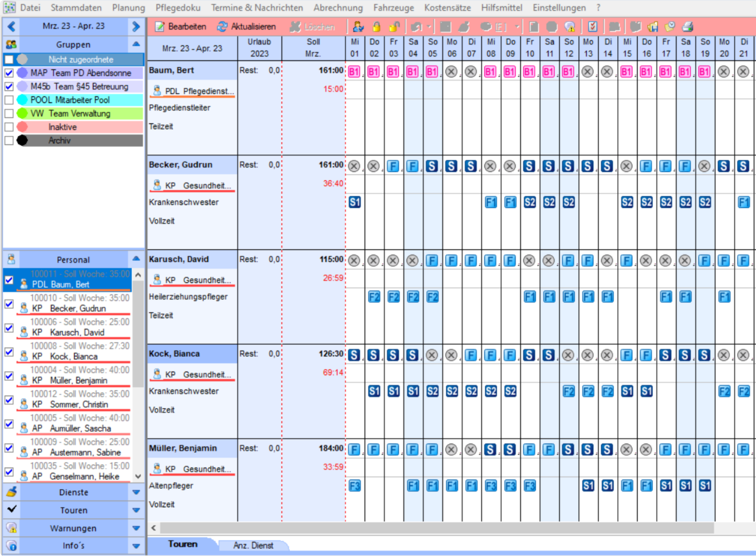Collapse the Gruppen panel
Viewport: 756px width, 556px height.
pyautogui.click(x=136, y=44)
